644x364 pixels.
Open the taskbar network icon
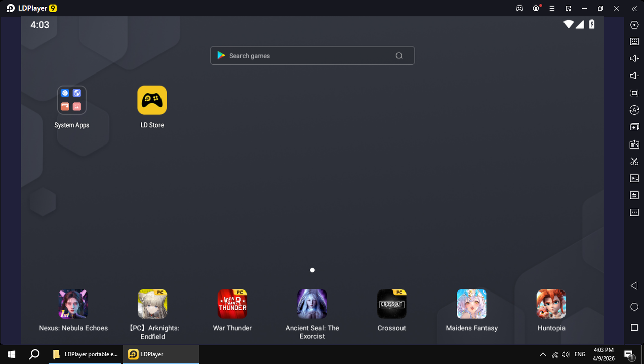(555, 354)
